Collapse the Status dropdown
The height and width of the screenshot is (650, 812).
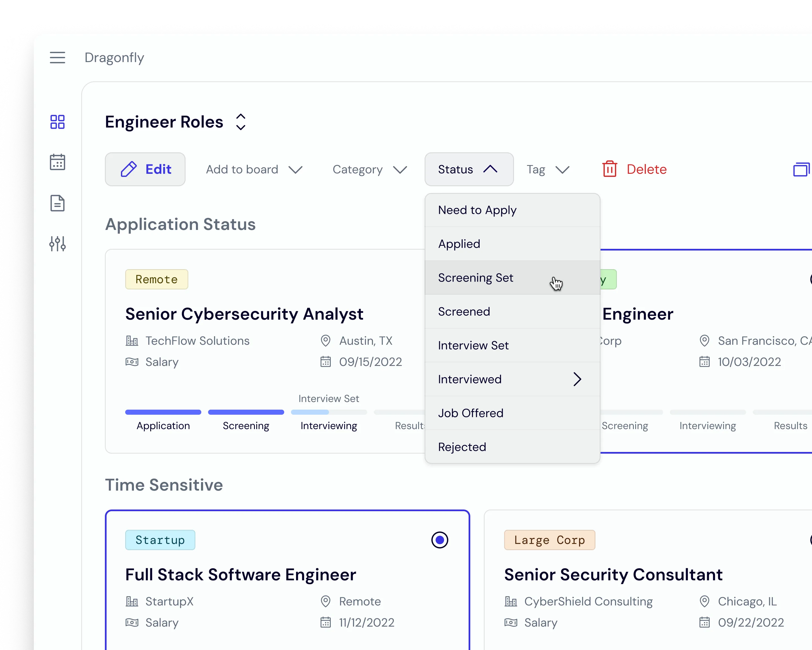coord(469,169)
